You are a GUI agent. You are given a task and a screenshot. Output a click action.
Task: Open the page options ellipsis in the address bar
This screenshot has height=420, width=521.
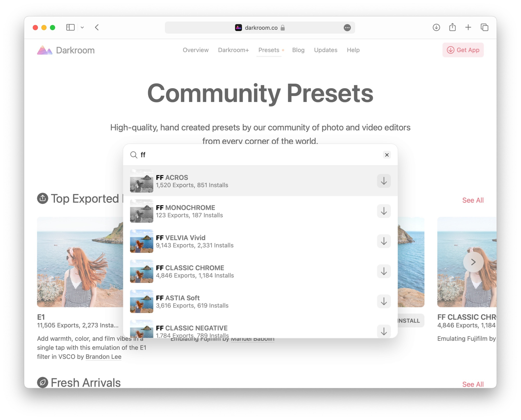347,28
